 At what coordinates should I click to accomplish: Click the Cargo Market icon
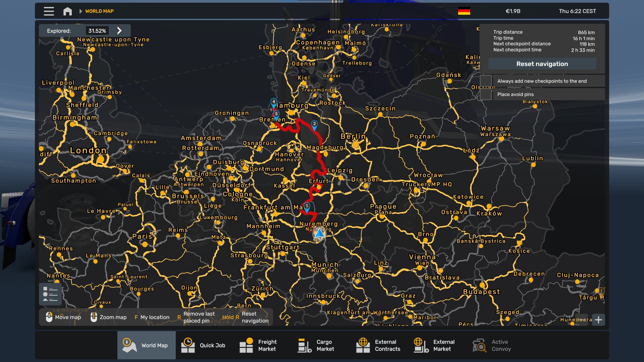[x=305, y=345]
